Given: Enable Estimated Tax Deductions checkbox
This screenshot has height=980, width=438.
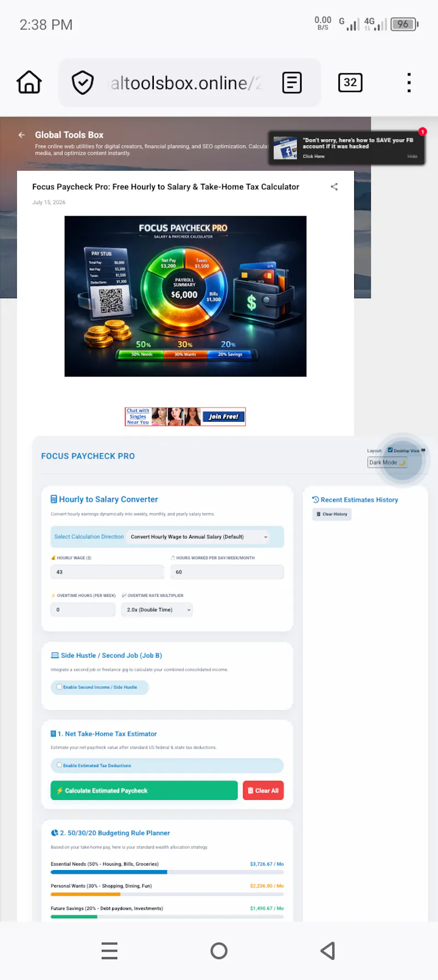Looking at the screenshot, I should point(59,765).
